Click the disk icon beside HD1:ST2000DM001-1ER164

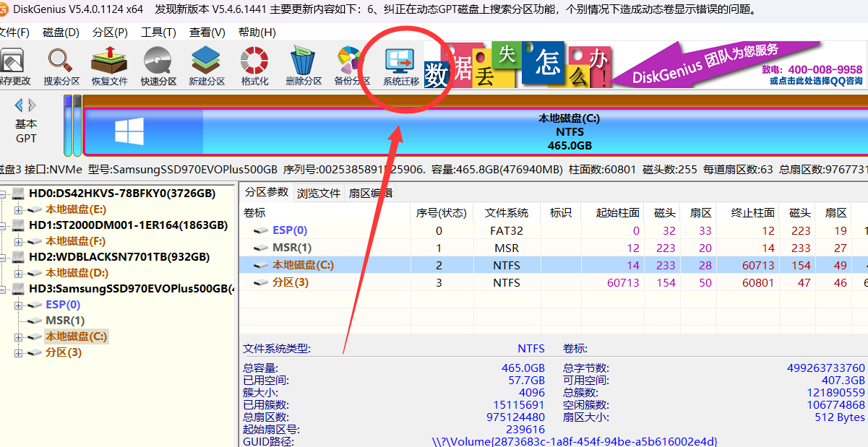click(19, 226)
